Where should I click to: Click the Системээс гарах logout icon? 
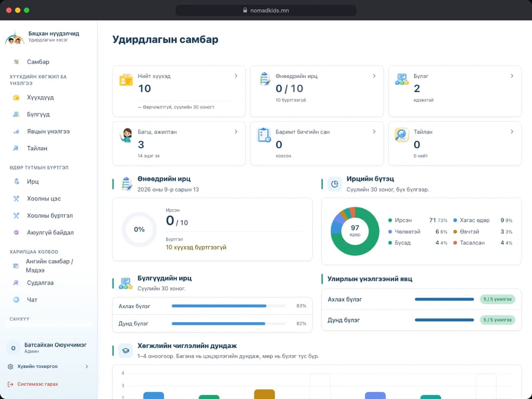tap(11, 384)
